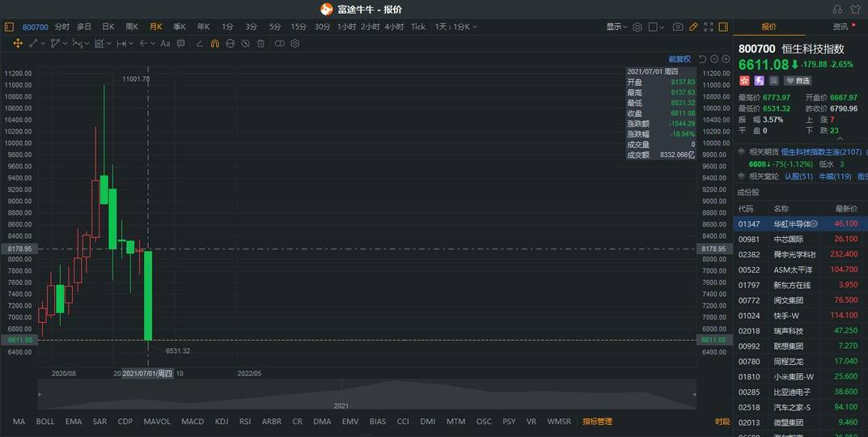Viewport: 868px width, 437px height.
Task: Collapse quote details chevron below 下跌
Action: point(840,138)
